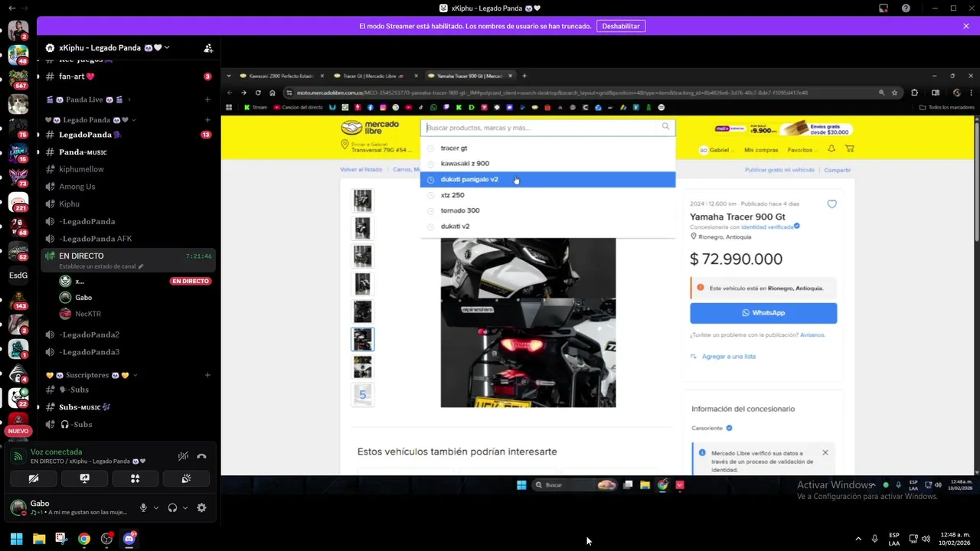Collapse the Suscriptores category
The height and width of the screenshot is (551, 980).
click(x=92, y=375)
